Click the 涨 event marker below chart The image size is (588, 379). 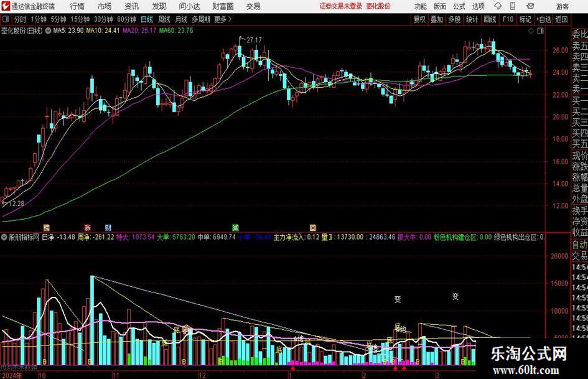[x=88, y=227]
